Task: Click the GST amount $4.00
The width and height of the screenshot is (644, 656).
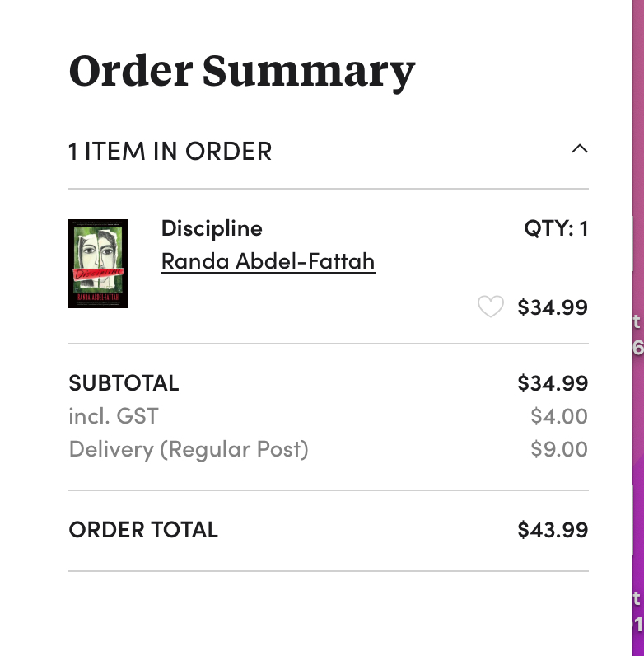Action: point(559,416)
